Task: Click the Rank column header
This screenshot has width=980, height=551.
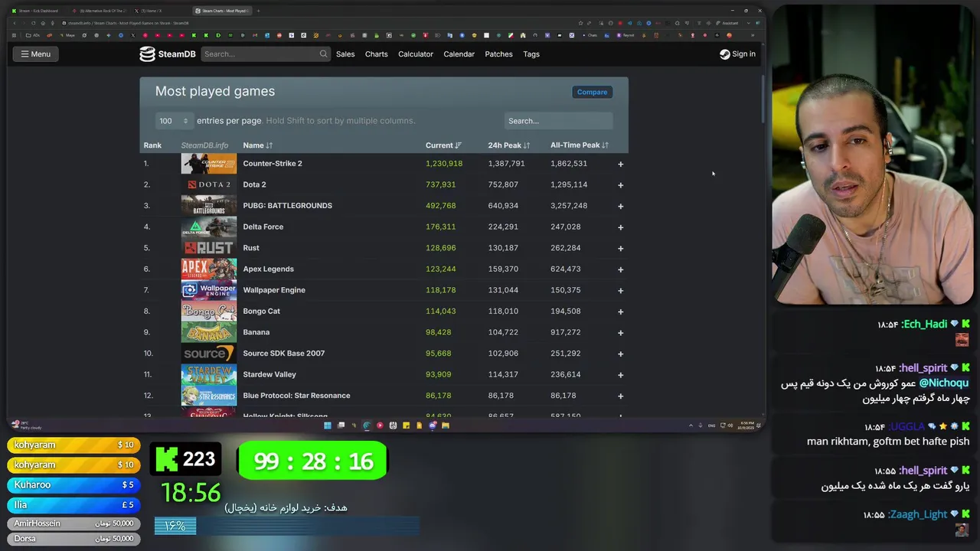Action: click(152, 145)
